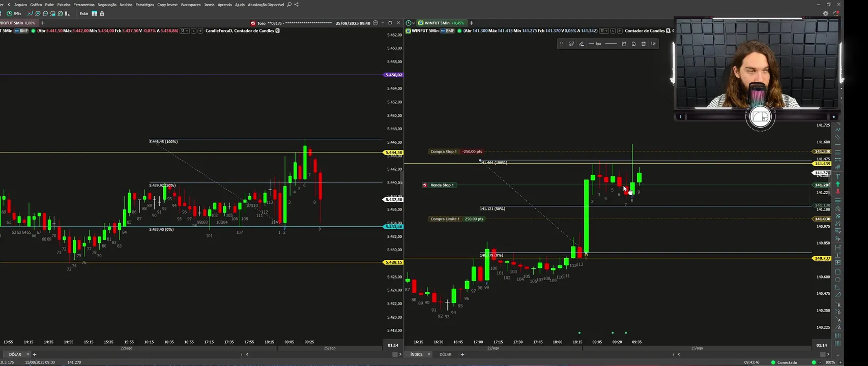
Task: Click the zoom out magnifier in toolbar
Action: [x=45, y=14]
